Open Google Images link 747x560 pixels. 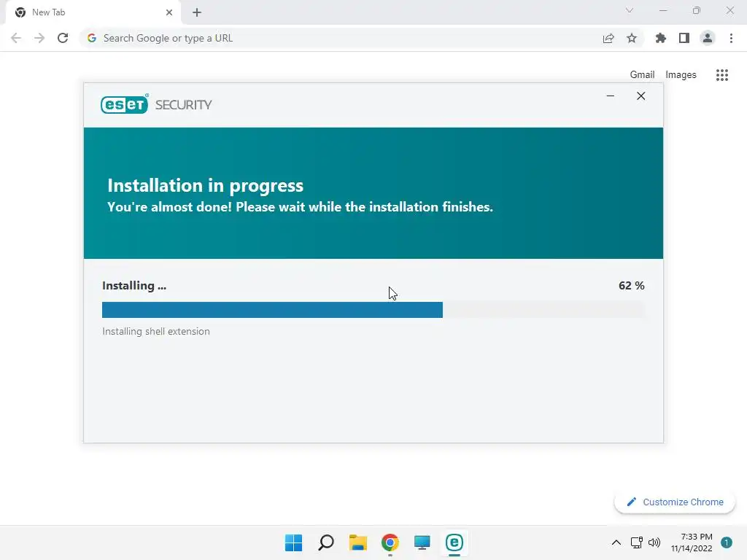coord(681,75)
